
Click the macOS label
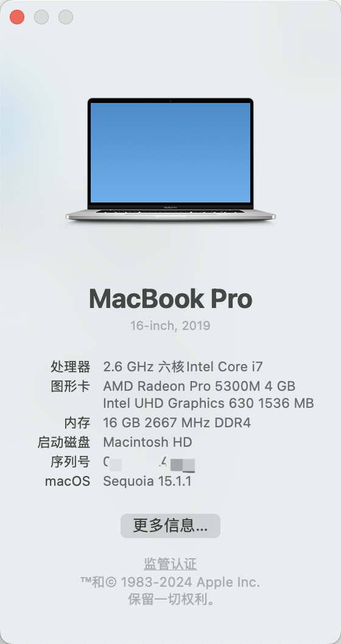point(68,481)
